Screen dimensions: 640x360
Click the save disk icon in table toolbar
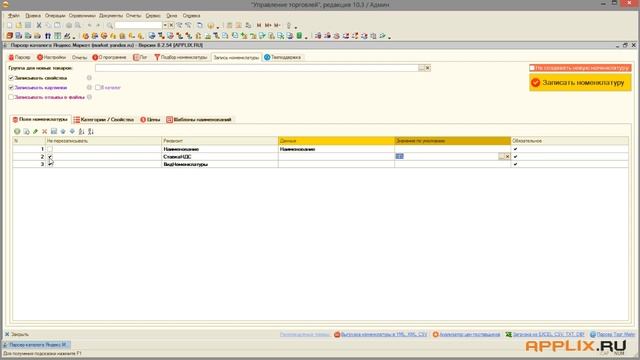(54, 131)
